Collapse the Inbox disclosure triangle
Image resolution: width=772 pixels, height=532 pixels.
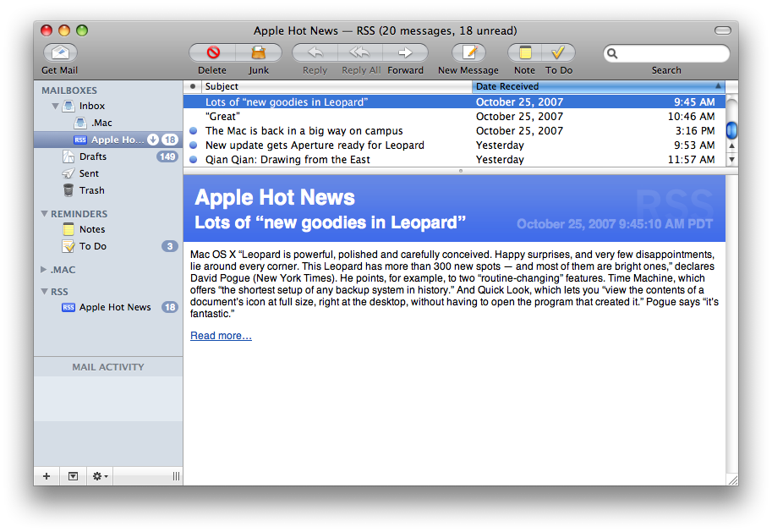tap(55, 106)
